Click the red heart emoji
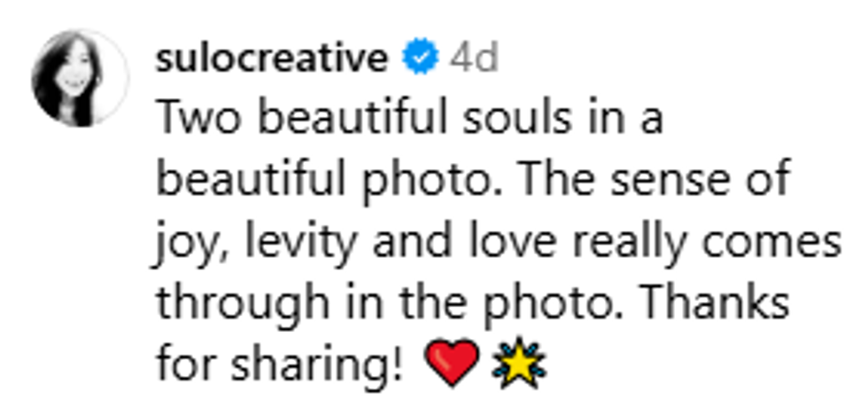The width and height of the screenshot is (868, 417). click(x=452, y=364)
